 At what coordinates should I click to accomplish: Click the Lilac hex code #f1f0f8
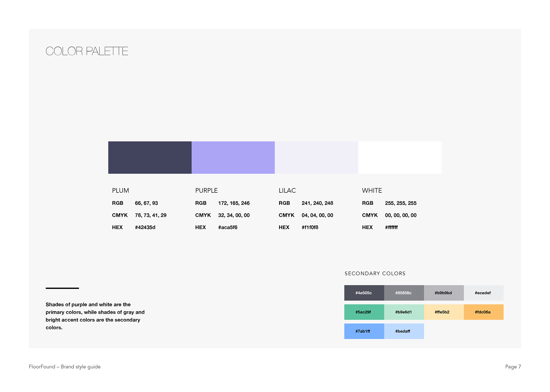310,227
